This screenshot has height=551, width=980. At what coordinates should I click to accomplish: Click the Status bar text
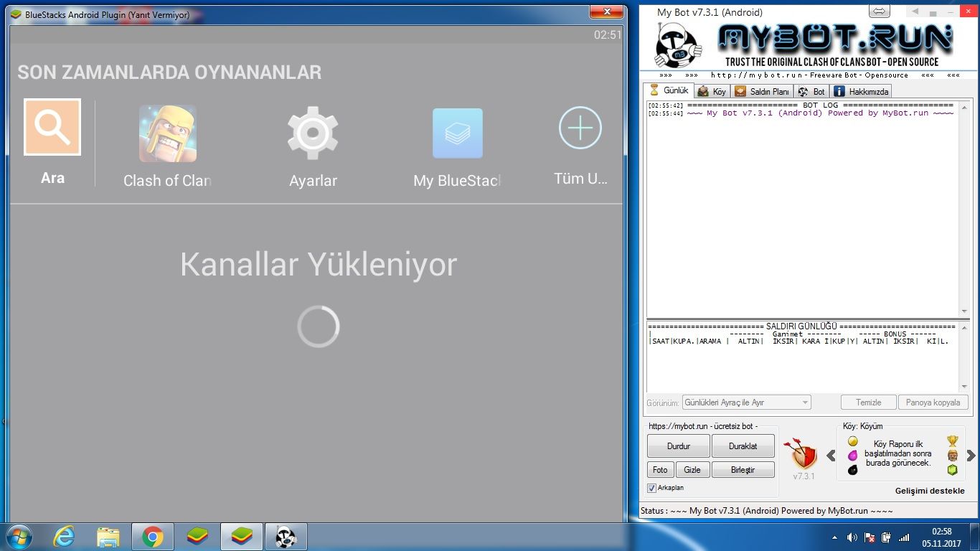click(x=767, y=511)
